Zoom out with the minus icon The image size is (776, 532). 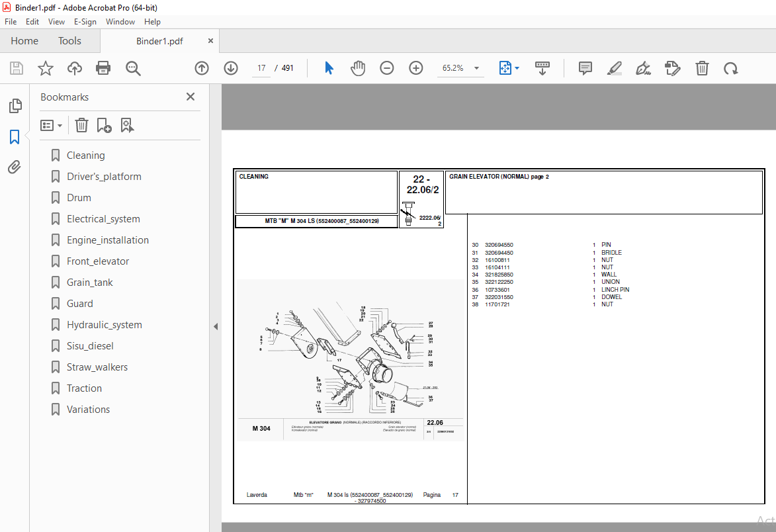pyautogui.click(x=387, y=68)
